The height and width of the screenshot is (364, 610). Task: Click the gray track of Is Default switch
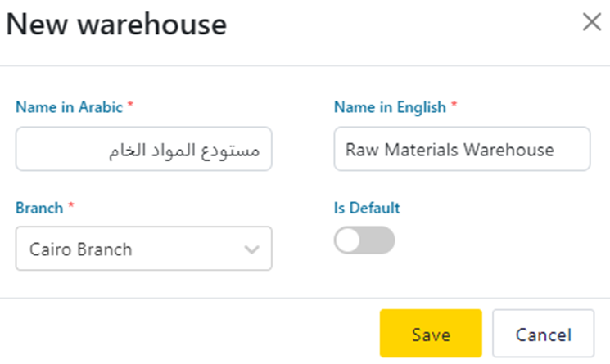(379, 240)
